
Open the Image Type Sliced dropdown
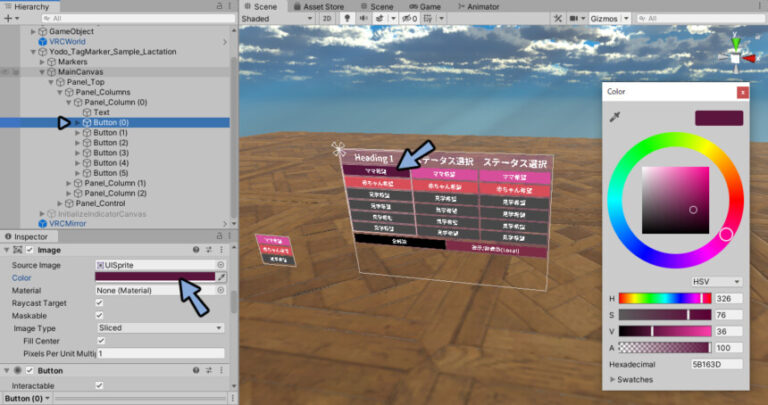click(x=161, y=328)
